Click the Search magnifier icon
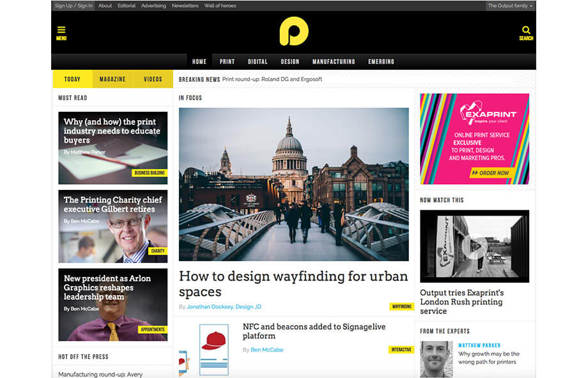This screenshot has height=378, width=588. (526, 33)
